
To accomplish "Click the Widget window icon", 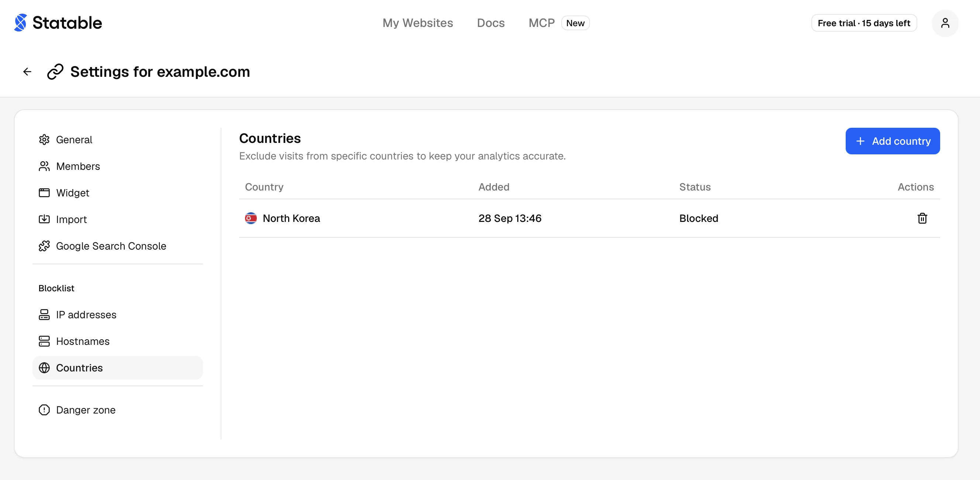I will pyautogui.click(x=44, y=193).
